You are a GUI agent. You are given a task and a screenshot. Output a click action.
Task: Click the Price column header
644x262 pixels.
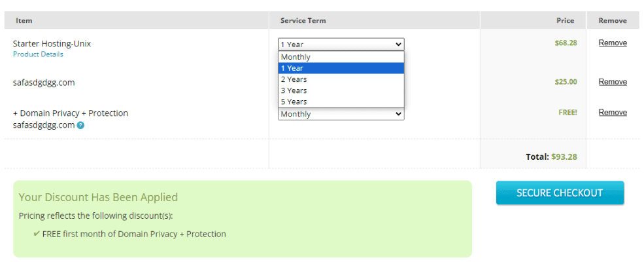565,20
